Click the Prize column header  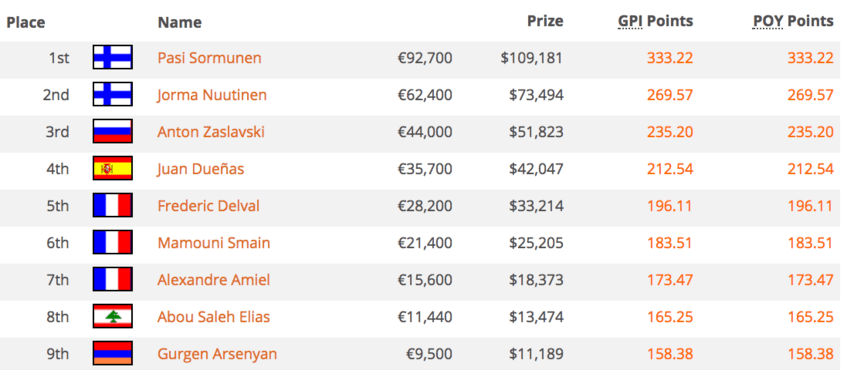tap(545, 21)
